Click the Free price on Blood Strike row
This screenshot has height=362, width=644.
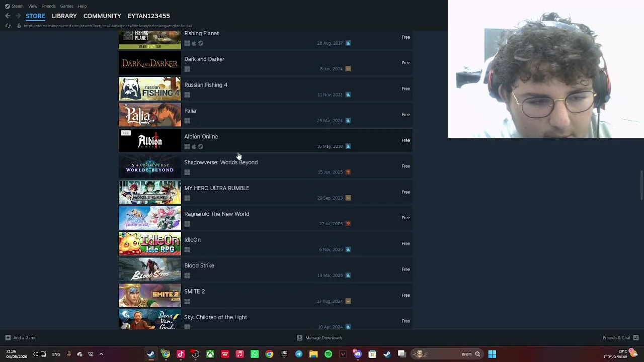(406, 269)
